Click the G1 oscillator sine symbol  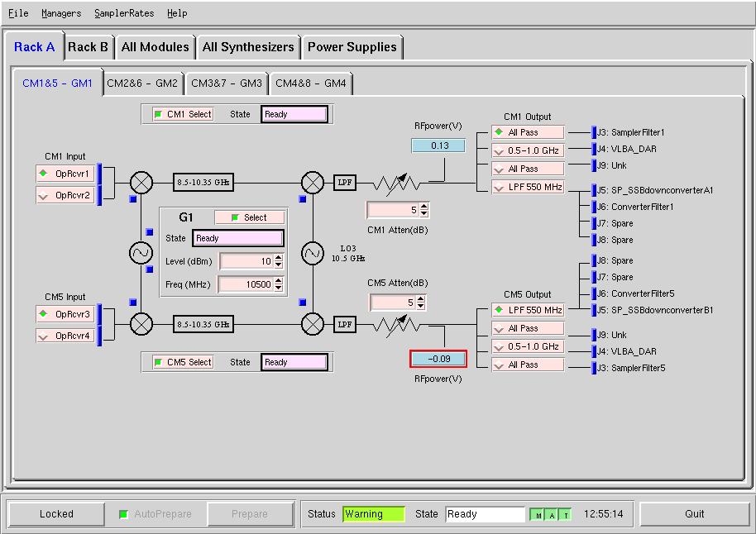click(141, 253)
